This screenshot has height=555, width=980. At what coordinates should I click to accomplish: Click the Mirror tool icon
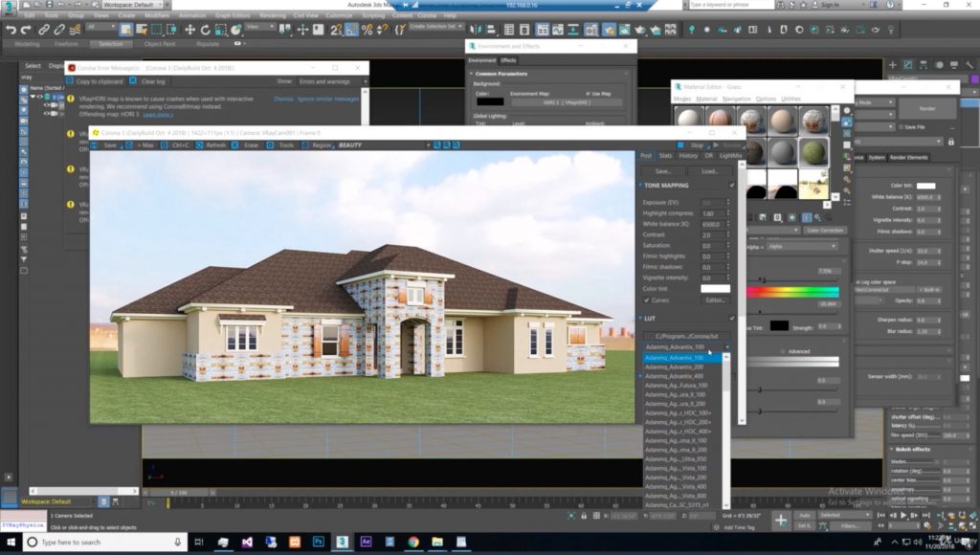click(476, 30)
